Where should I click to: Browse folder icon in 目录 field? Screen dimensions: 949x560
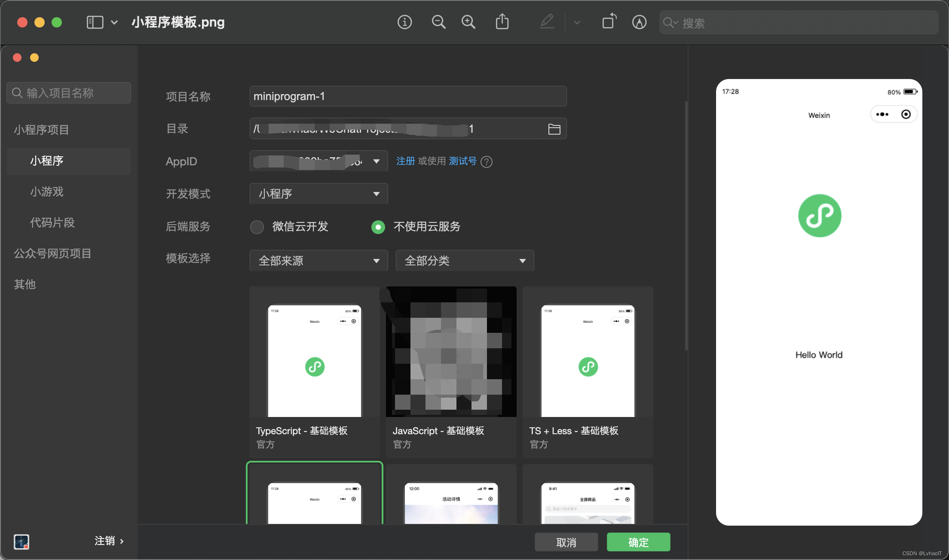[554, 129]
